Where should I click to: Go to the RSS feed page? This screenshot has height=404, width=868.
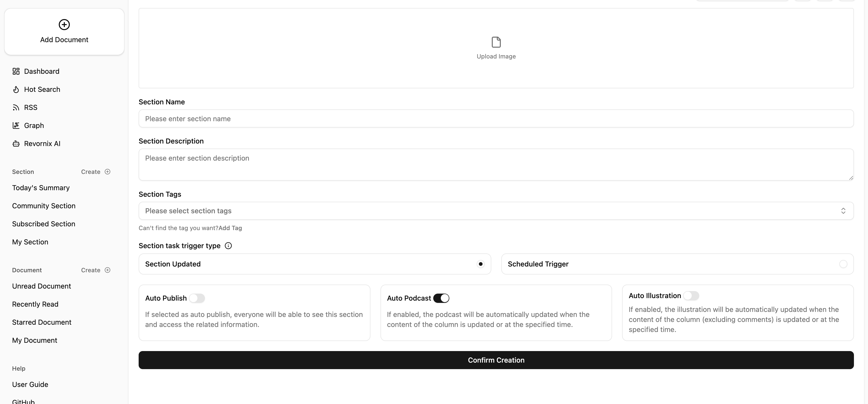(30, 107)
